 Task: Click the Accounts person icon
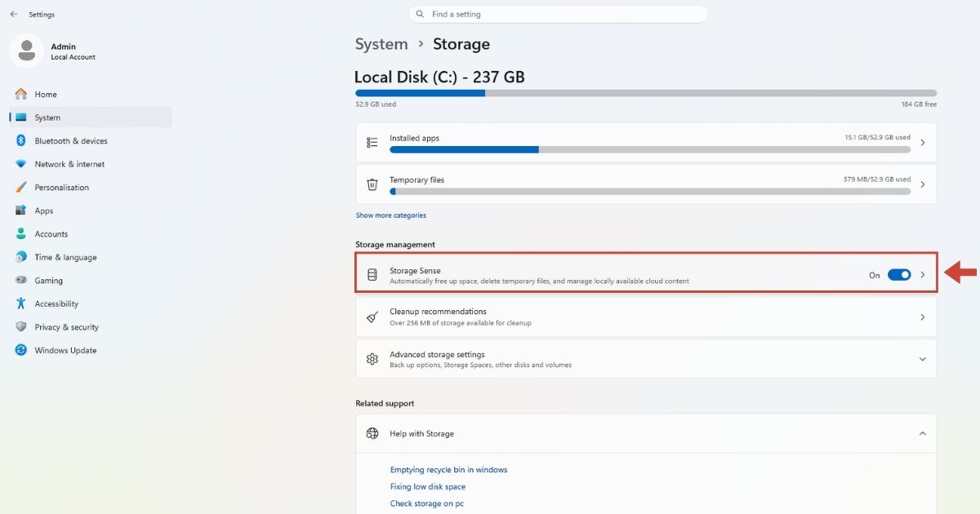tap(20, 233)
